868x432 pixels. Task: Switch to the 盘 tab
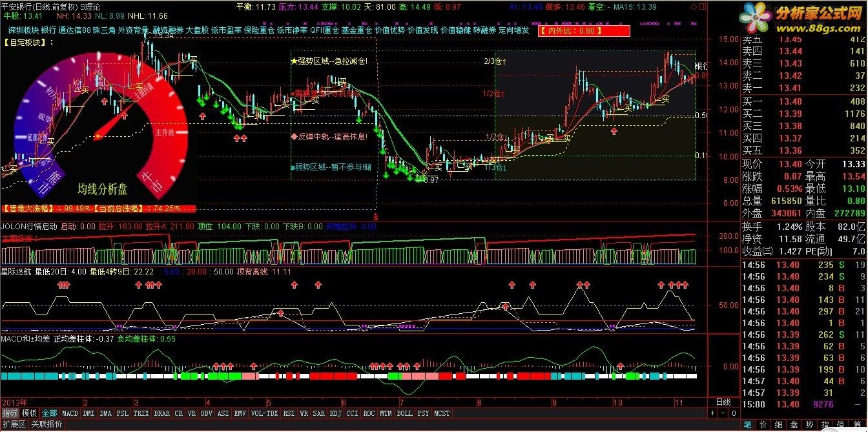(x=795, y=424)
